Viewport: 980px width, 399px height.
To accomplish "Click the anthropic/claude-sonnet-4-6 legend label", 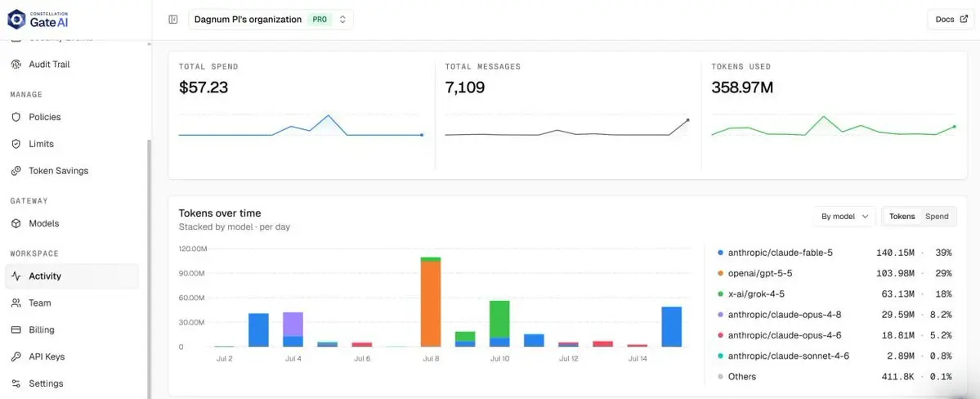I will coord(789,356).
